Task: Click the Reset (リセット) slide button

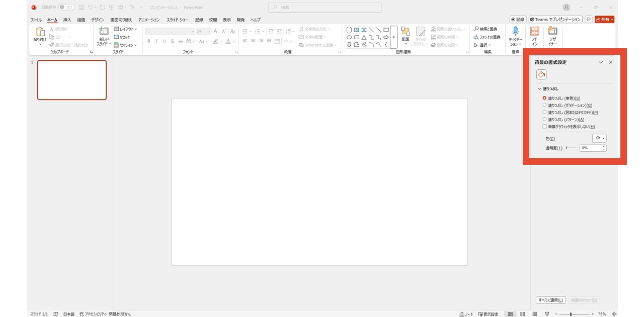Action: [x=122, y=37]
